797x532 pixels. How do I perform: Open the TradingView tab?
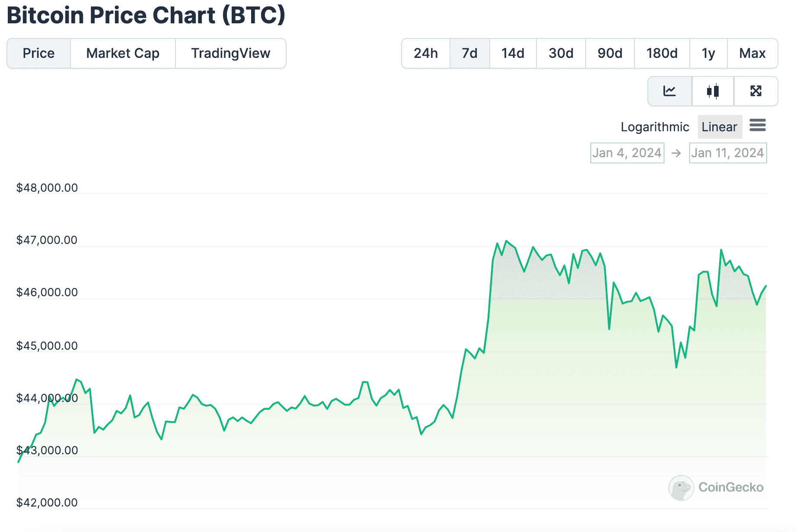[230, 53]
